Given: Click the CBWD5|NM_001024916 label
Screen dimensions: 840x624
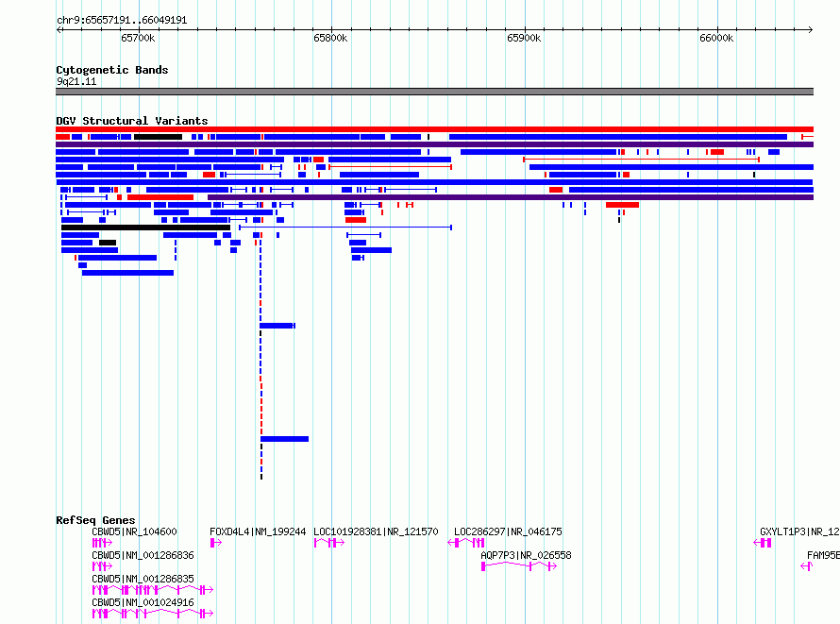Looking at the screenshot, I should pyautogui.click(x=143, y=602).
